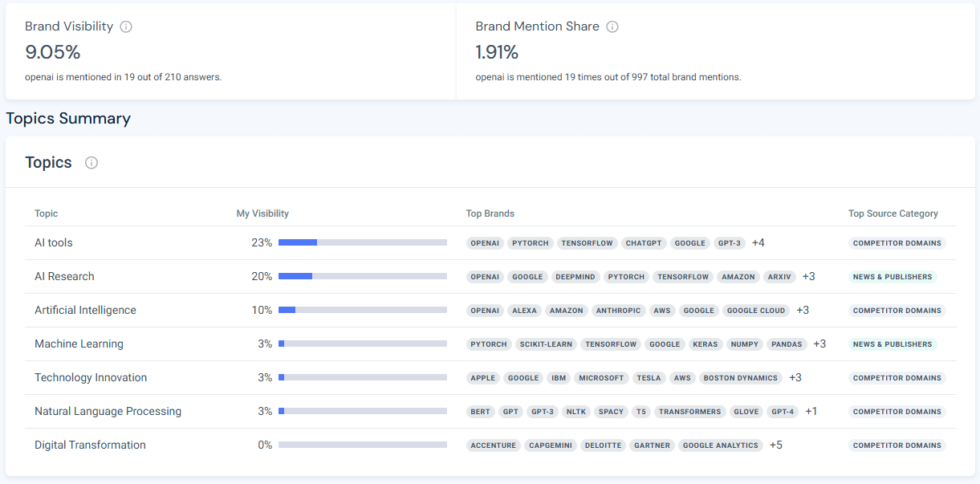Click the NEWS & PUBLISHERS tag in AI Research row
This screenshot has width=980, height=484.
[893, 276]
